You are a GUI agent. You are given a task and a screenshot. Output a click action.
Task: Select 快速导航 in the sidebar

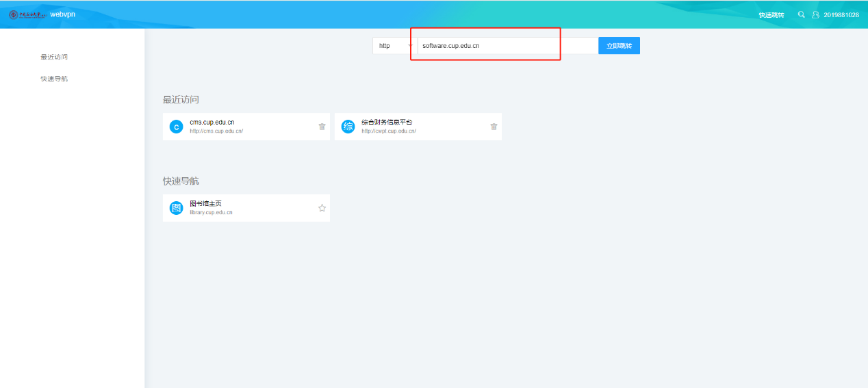tap(54, 79)
